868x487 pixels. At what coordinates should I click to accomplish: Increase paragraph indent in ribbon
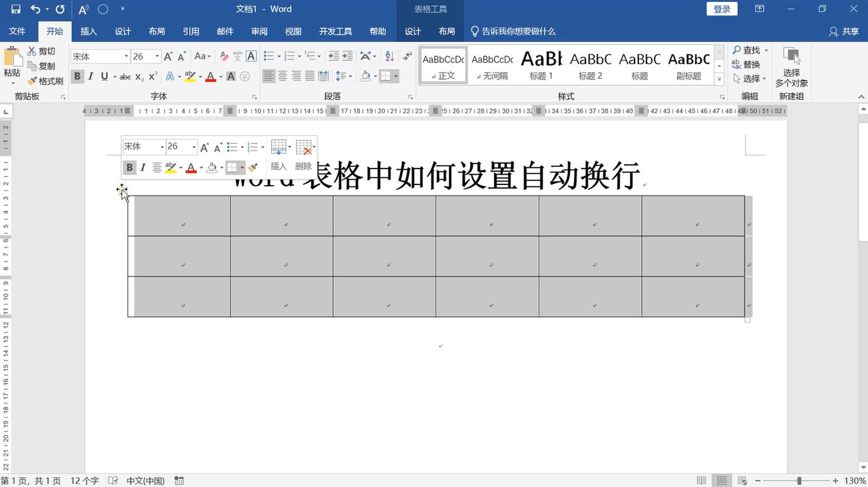pyautogui.click(x=347, y=56)
